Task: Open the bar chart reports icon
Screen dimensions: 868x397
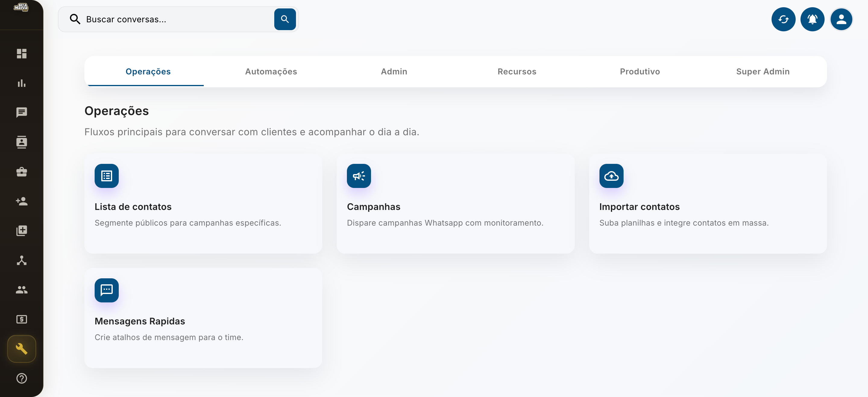Action: click(22, 83)
